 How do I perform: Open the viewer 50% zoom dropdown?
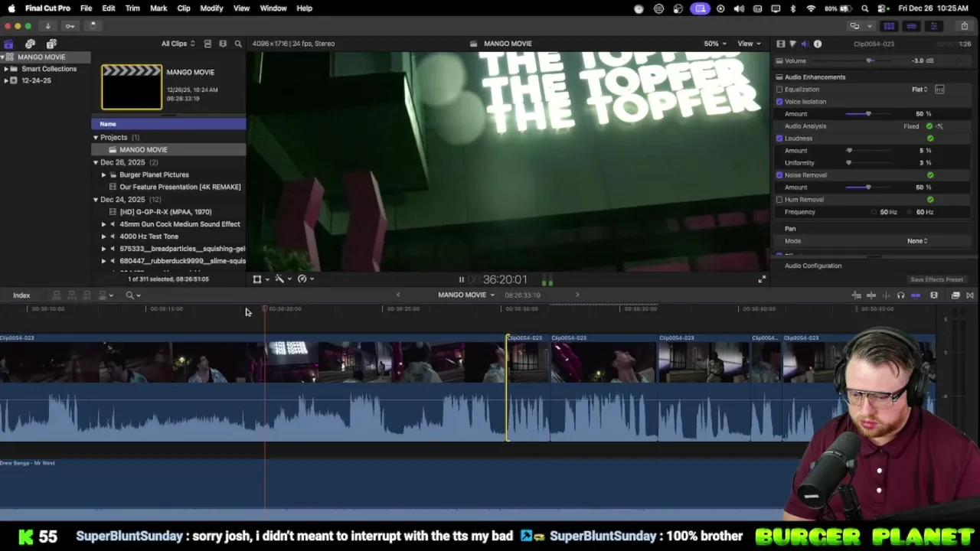tap(715, 44)
